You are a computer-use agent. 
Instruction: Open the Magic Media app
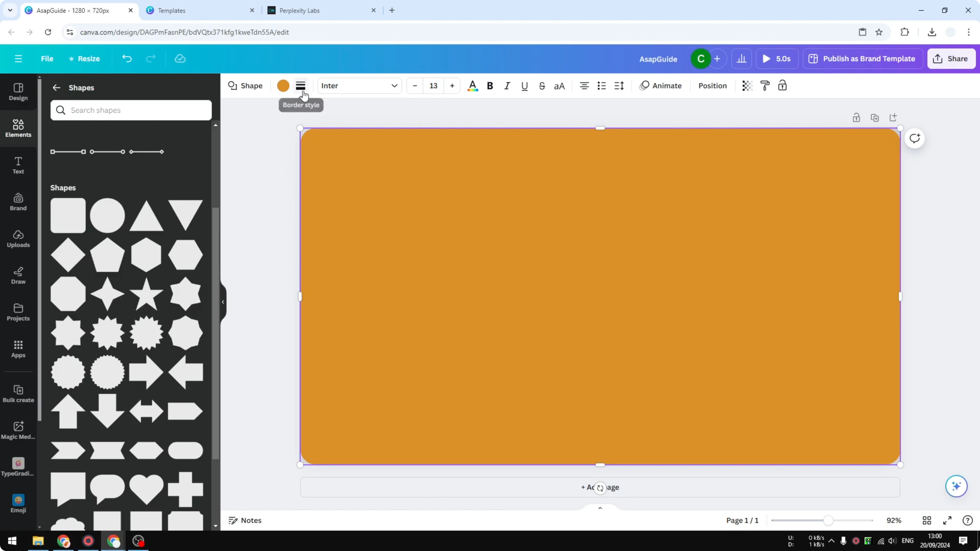pos(18,430)
